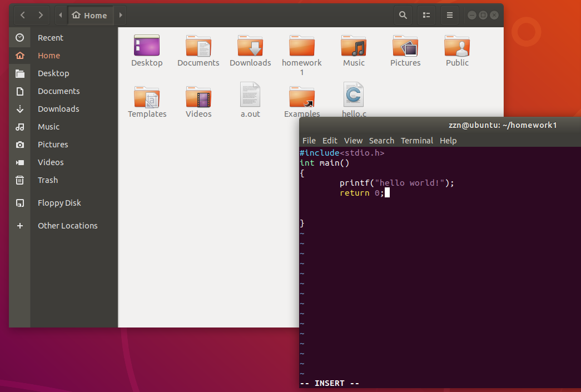
Task: Click the terminal title zzn@ubuntu: ~/homework1
Action: coord(503,125)
